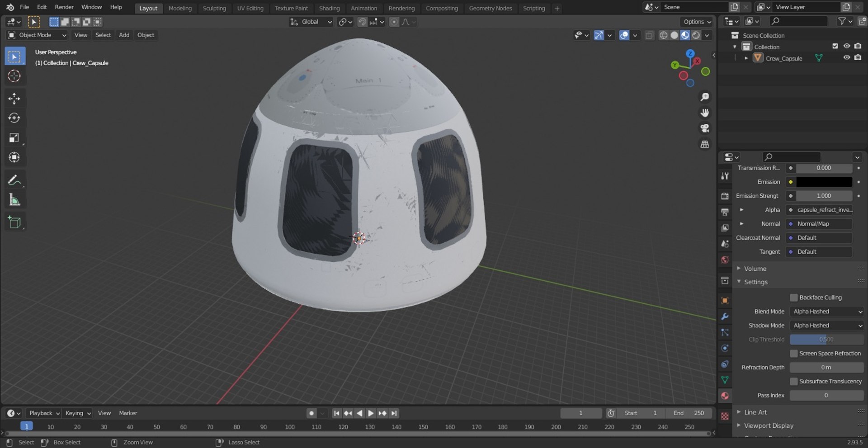
Task: Open the World properties tab
Action: pyautogui.click(x=725, y=260)
